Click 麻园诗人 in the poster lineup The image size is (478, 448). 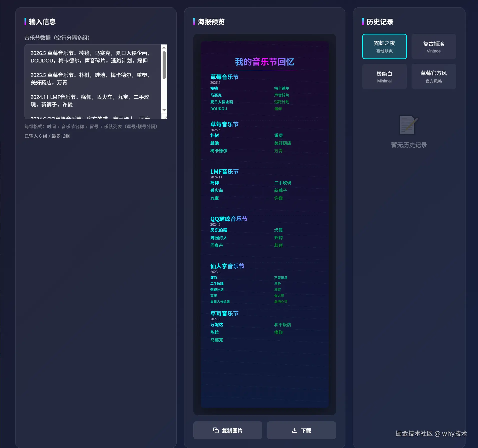click(219, 238)
